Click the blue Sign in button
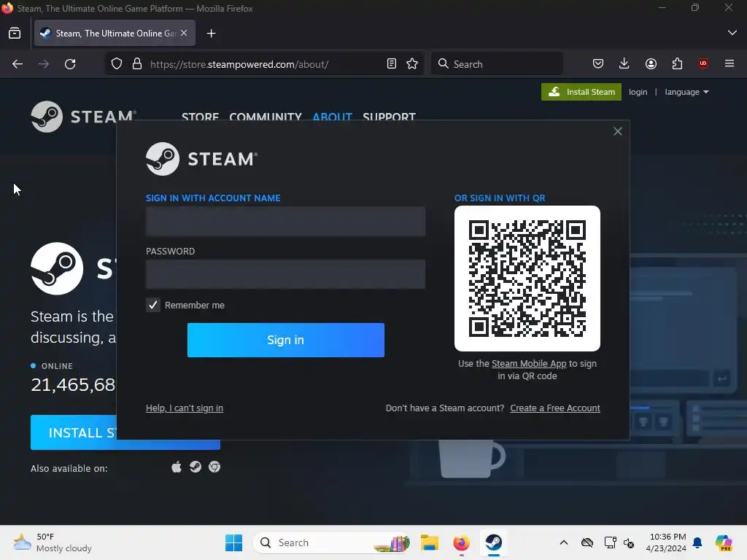The image size is (747, 560). coord(286,340)
